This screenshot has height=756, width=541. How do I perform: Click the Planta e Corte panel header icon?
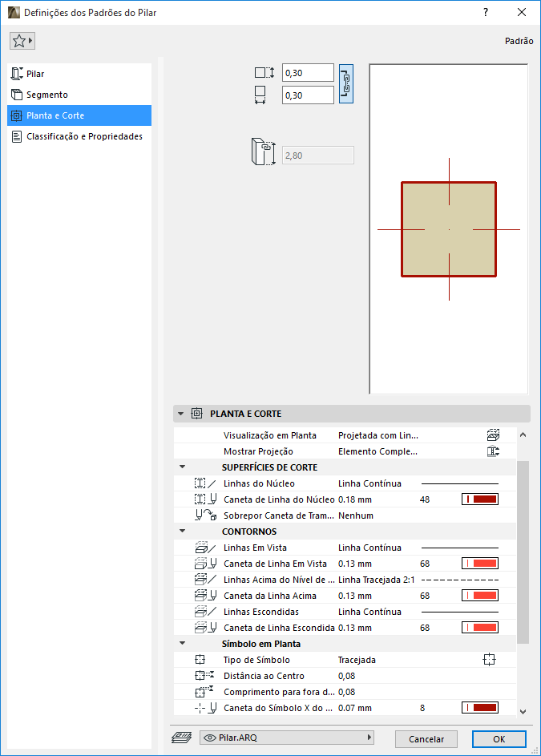(x=196, y=413)
